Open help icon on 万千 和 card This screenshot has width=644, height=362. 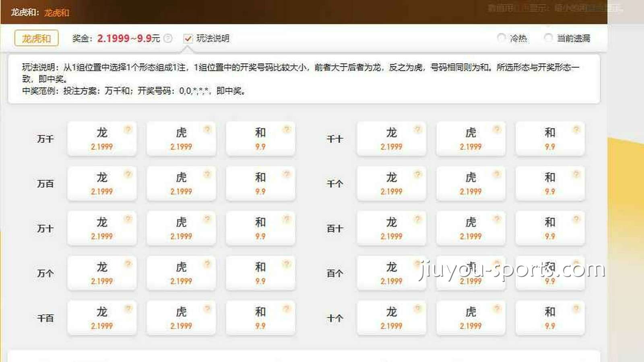click(x=287, y=129)
